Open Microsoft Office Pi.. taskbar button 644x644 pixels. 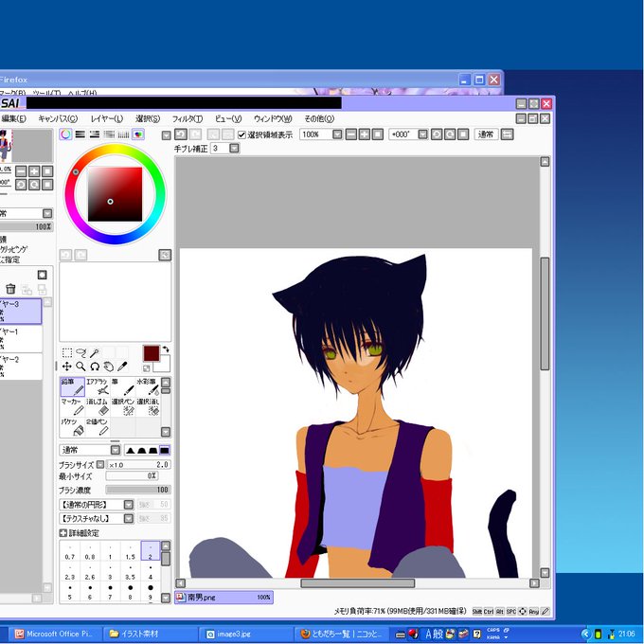(55, 634)
